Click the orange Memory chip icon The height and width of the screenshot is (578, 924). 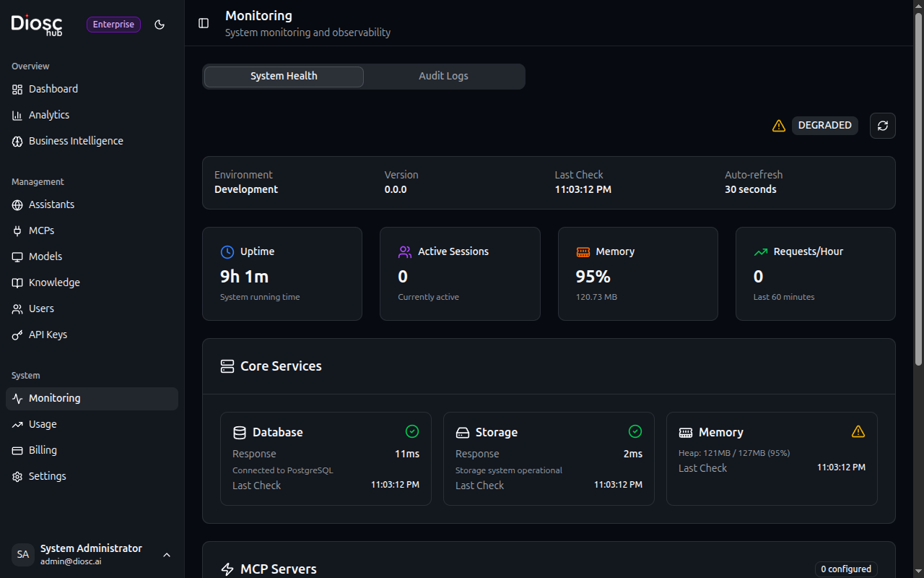tap(583, 252)
